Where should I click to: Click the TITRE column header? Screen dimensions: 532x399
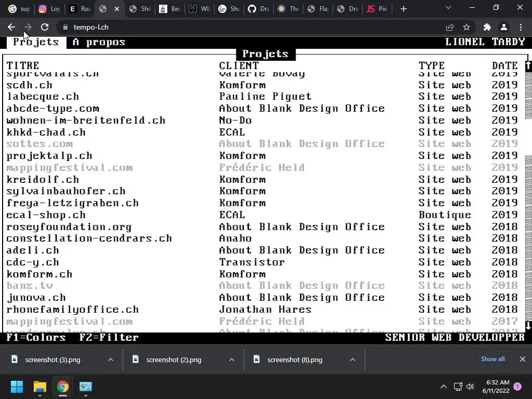click(x=23, y=65)
